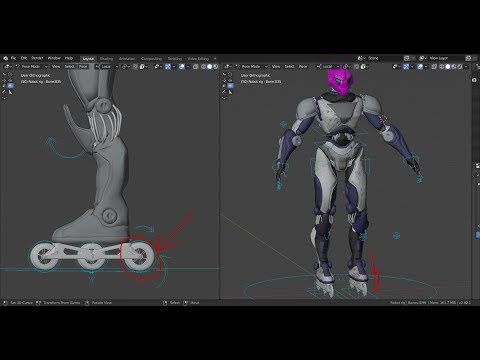Add a new workspace with the plus button
The height and width of the screenshot is (360, 480).
point(215,59)
